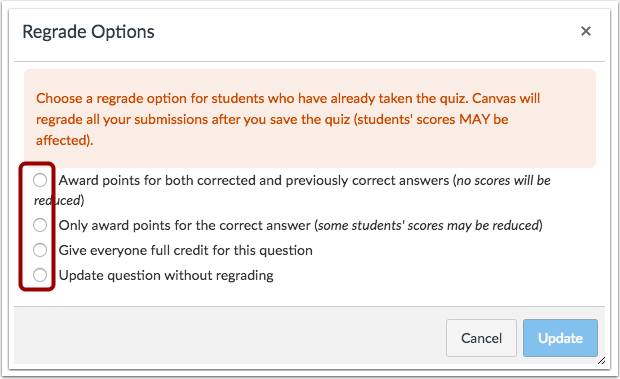Click the Cancel button
The image size is (620, 379).
click(x=481, y=338)
